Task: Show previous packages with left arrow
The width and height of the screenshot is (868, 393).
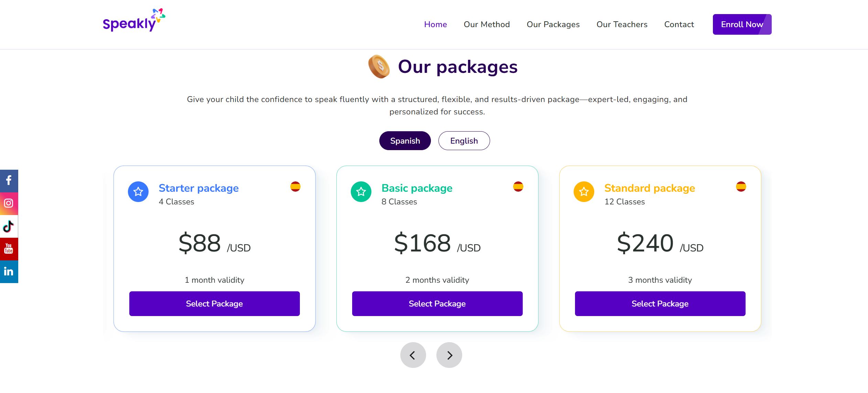Action: click(x=413, y=355)
